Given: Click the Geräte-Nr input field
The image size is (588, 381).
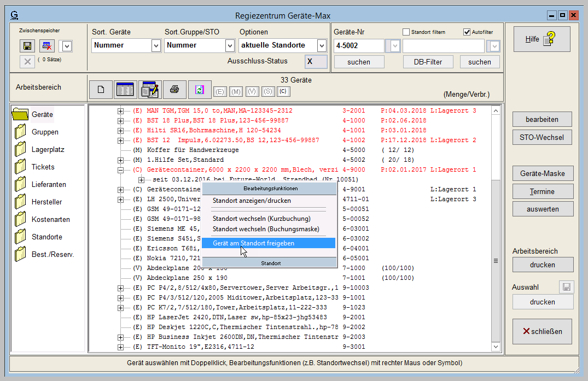Looking at the screenshot, I should [x=359, y=46].
